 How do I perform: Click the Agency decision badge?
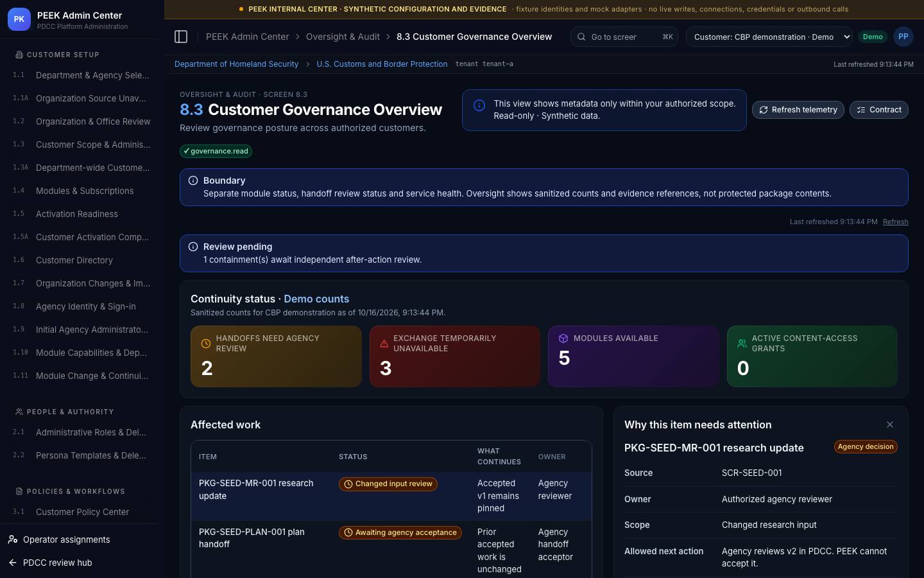click(866, 446)
